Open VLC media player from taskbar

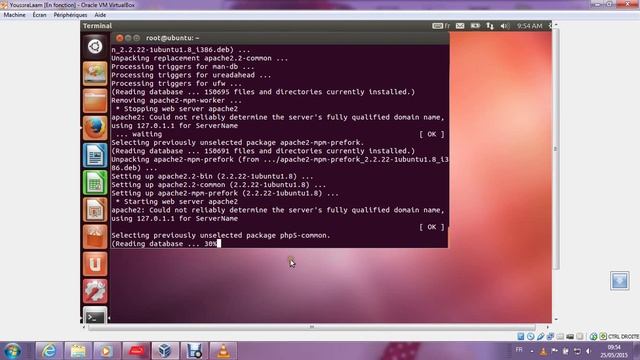[223, 351]
